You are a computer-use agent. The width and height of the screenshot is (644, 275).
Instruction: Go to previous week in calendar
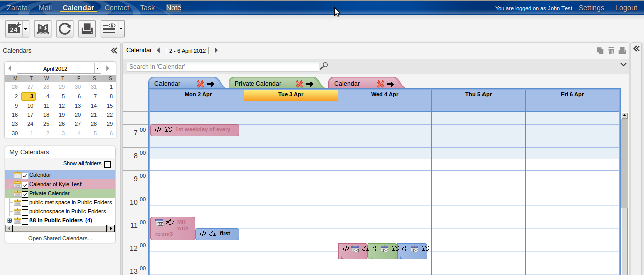(x=158, y=50)
